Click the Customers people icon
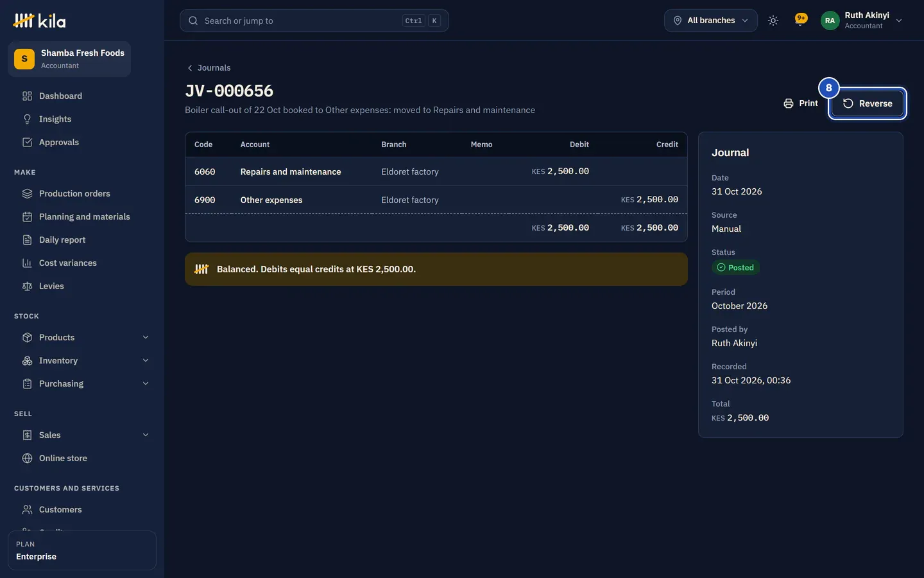This screenshot has height=578, width=924. pyautogui.click(x=27, y=510)
